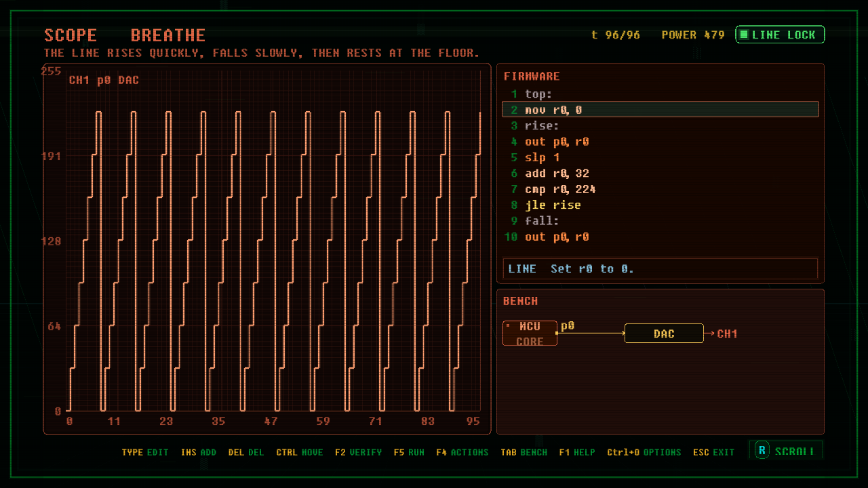868x488 pixels.
Task: Click the FIRMWARE panel header
Action: pos(532,77)
